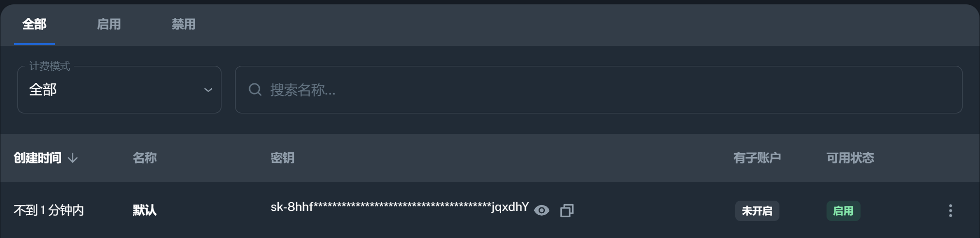Click the green 启用 status badge
The height and width of the screenshot is (238, 980).
843,211
